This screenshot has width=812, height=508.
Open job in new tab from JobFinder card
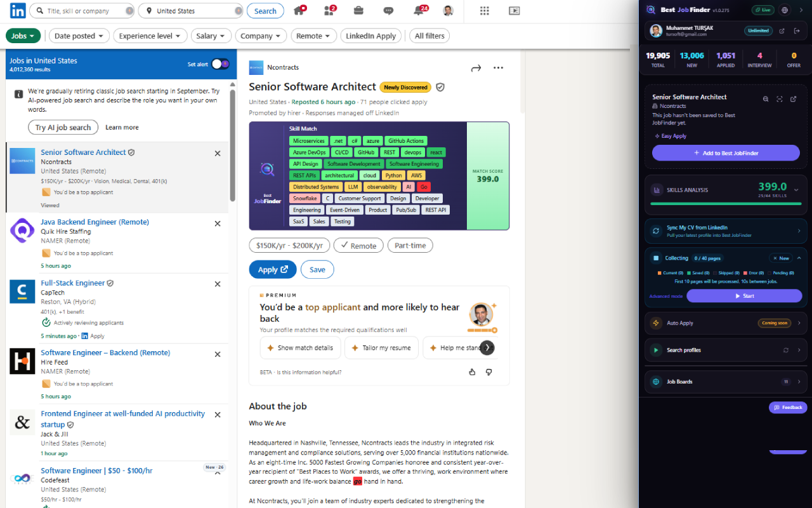click(x=794, y=99)
